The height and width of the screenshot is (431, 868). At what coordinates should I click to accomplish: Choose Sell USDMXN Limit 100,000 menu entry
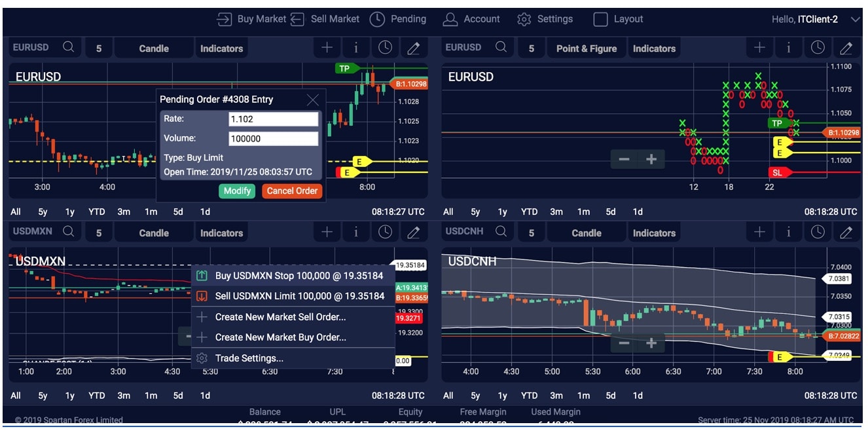293,296
